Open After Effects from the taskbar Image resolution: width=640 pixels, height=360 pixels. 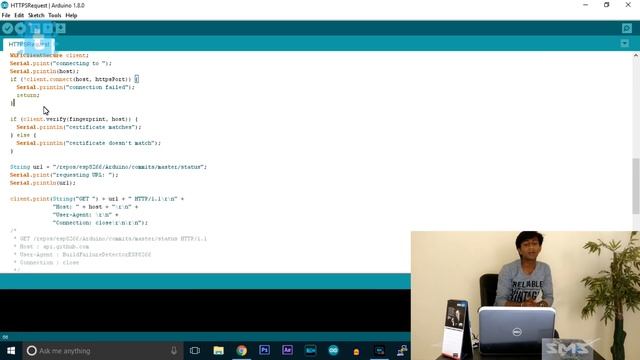click(287, 350)
